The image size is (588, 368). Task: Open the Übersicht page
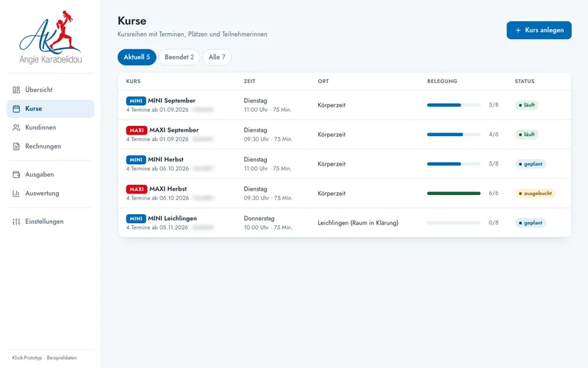tap(50, 90)
